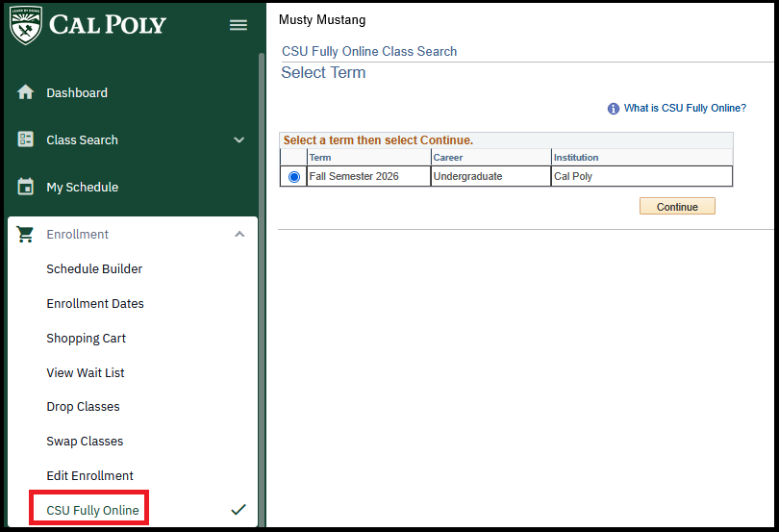The image size is (779, 532).
Task: Click the Musty Mustang name text
Action: tap(322, 20)
